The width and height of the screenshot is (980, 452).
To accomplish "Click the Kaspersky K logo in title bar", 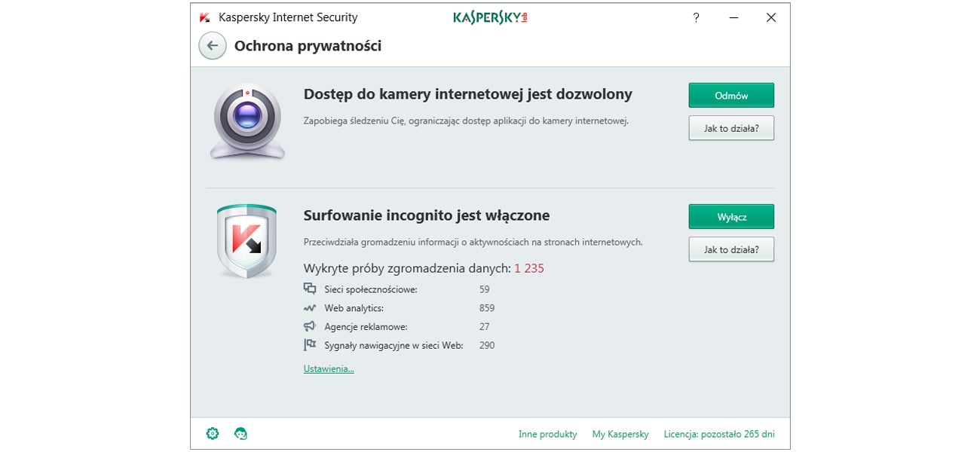I will pos(204,17).
